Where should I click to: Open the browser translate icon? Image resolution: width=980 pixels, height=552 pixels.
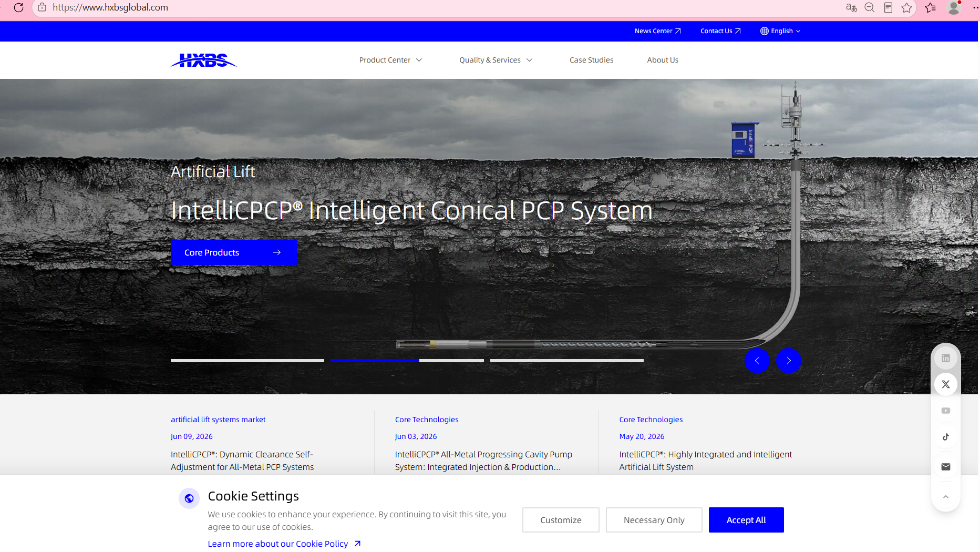851,7
